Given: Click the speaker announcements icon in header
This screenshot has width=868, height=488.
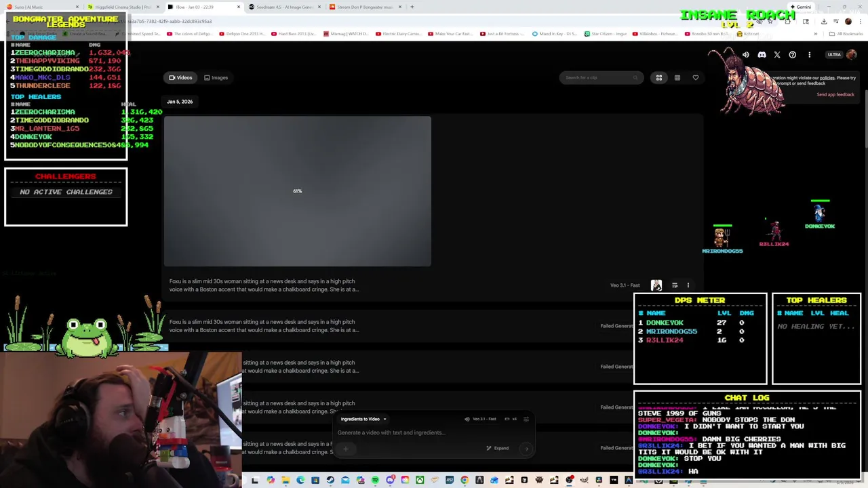Looking at the screenshot, I should click(x=746, y=55).
